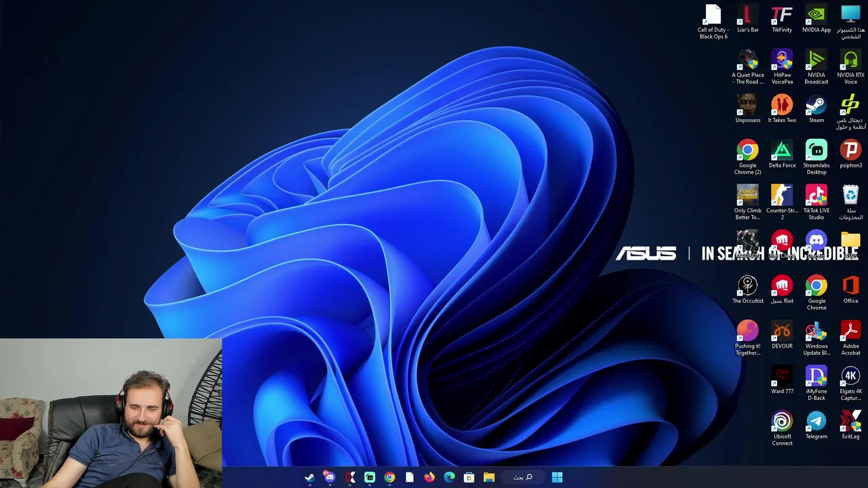
Task: Launch Delta Force from desktop
Action: click(782, 155)
